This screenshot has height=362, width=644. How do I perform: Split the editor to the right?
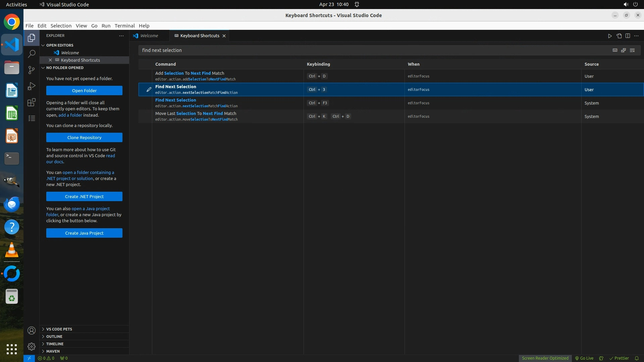point(628,36)
